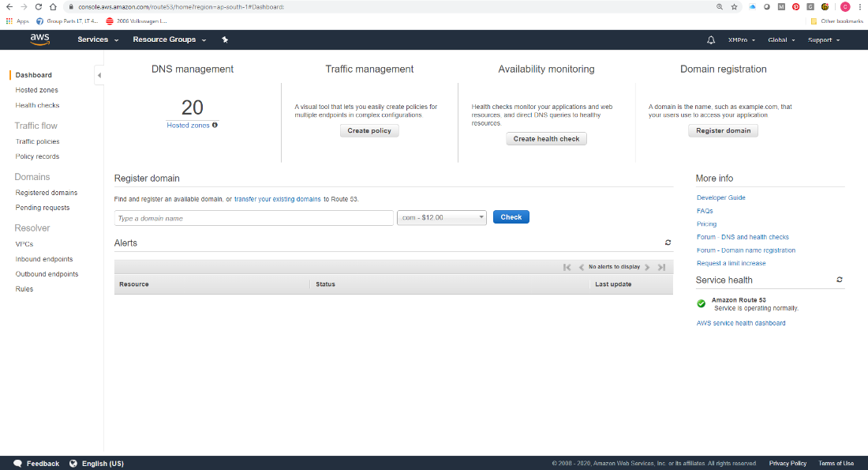Click the browser home icon
The height and width of the screenshot is (470, 868).
(53, 6)
